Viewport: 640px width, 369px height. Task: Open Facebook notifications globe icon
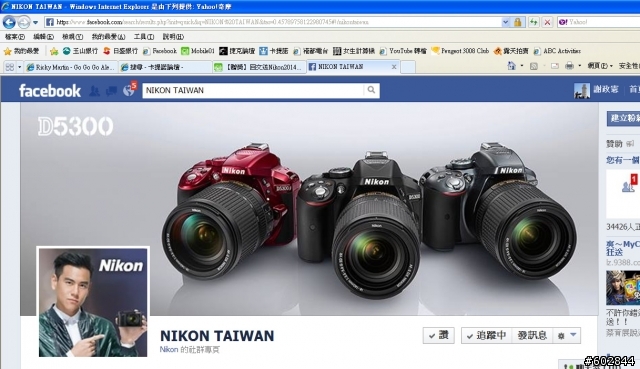coord(129,91)
